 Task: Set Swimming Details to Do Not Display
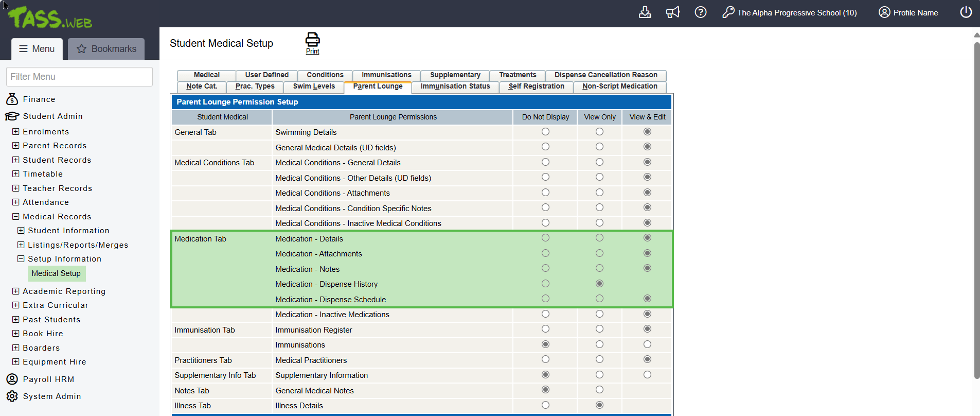pyautogui.click(x=545, y=132)
